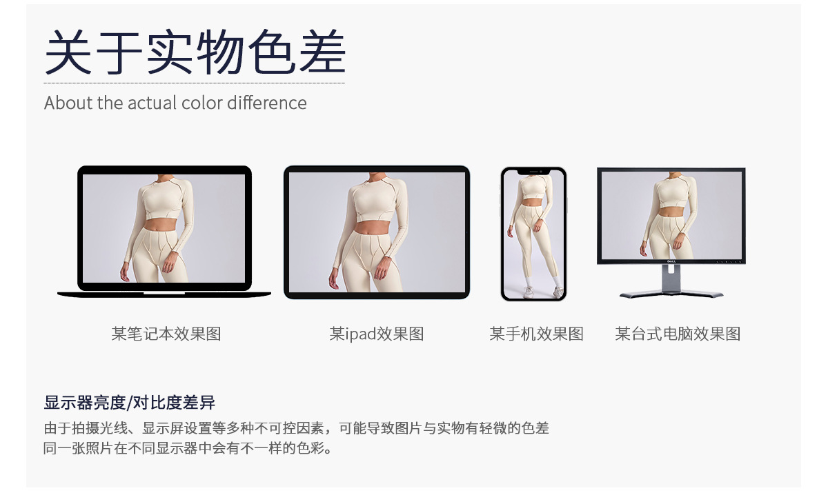828x504 pixels.
Task: Click the paragraph line starting with 由于拍摄光线
Action: (x=297, y=428)
